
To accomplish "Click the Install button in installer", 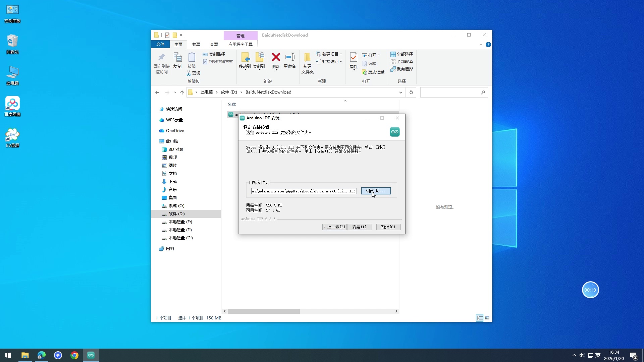I will coord(359,227).
